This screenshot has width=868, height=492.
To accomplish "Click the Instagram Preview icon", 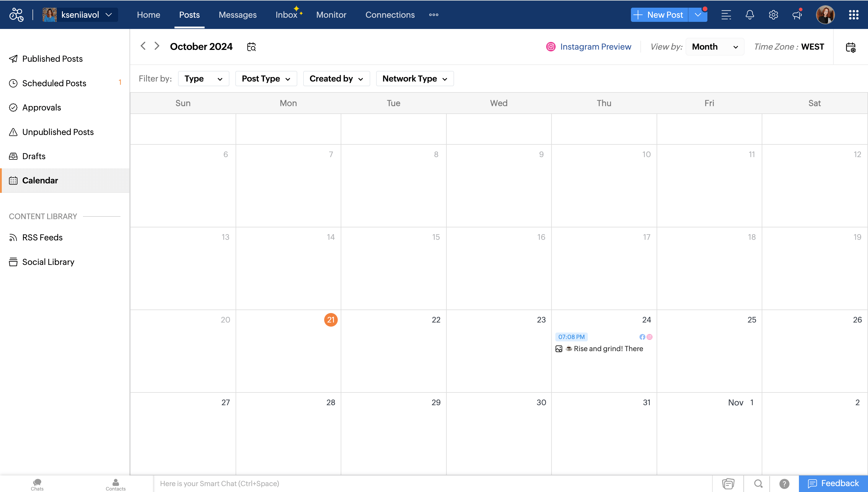I will 550,47.
